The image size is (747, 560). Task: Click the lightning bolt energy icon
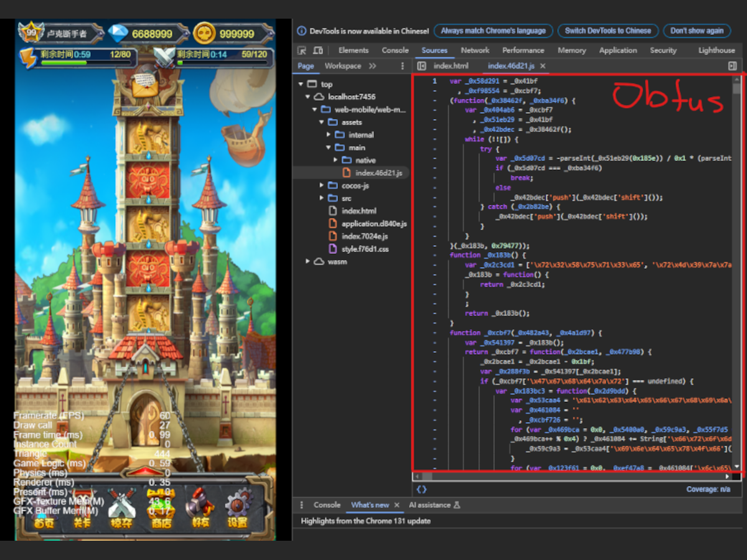pos(28,57)
